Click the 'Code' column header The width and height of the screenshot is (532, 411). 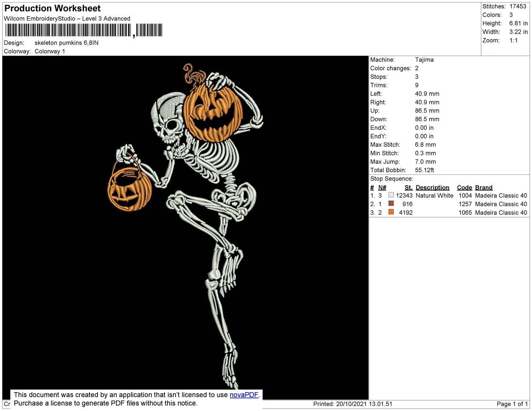pyautogui.click(x=464, y=187)
